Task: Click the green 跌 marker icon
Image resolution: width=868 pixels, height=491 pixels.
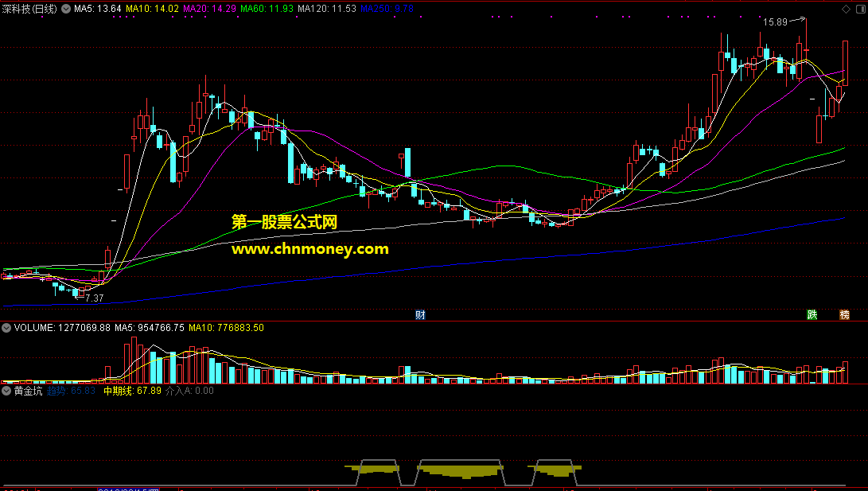Action: point(812,315)
